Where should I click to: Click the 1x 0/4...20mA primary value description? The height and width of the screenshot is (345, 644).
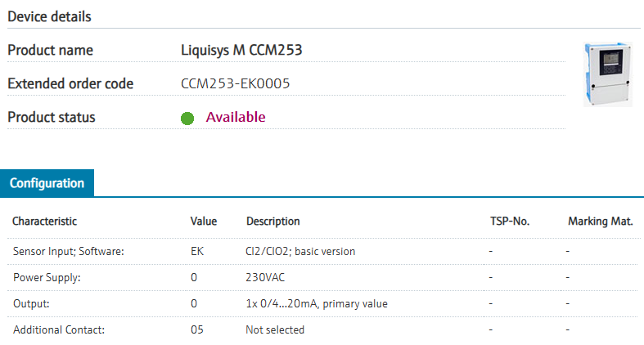[x=316, y=303]
